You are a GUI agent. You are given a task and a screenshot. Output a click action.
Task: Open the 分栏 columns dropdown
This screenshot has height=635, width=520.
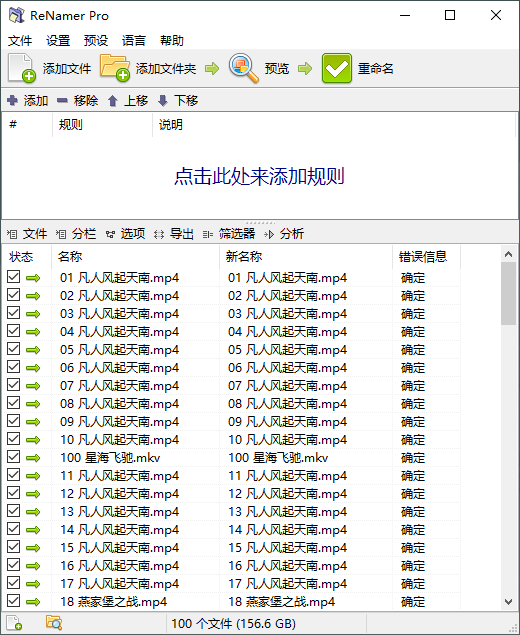[76, 234]
